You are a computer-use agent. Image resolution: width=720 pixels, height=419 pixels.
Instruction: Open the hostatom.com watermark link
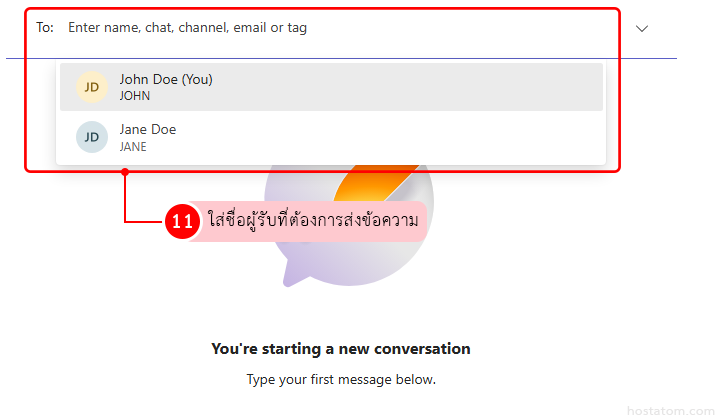(668, 407)
